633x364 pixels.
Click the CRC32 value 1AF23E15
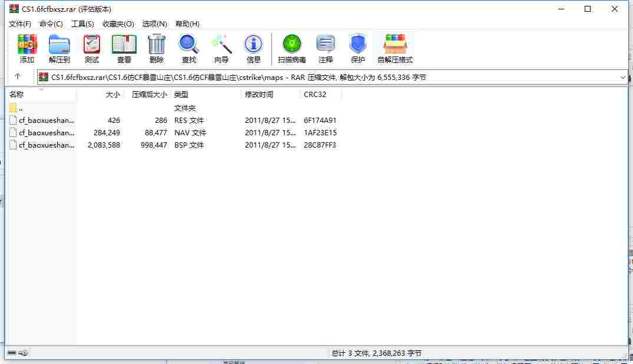320,133
